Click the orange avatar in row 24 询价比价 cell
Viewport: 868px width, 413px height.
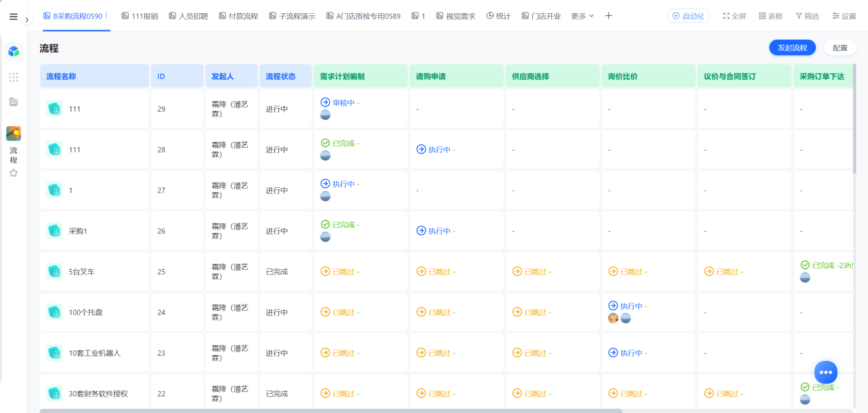coord(613,318)
